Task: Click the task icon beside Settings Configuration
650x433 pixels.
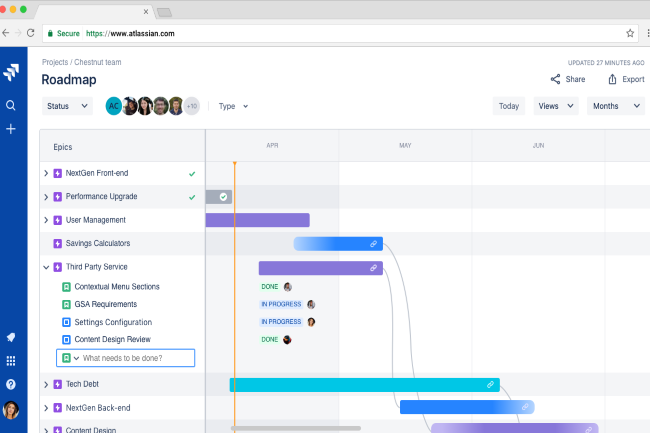Action: pyautogui.click(x=66, y=322)
